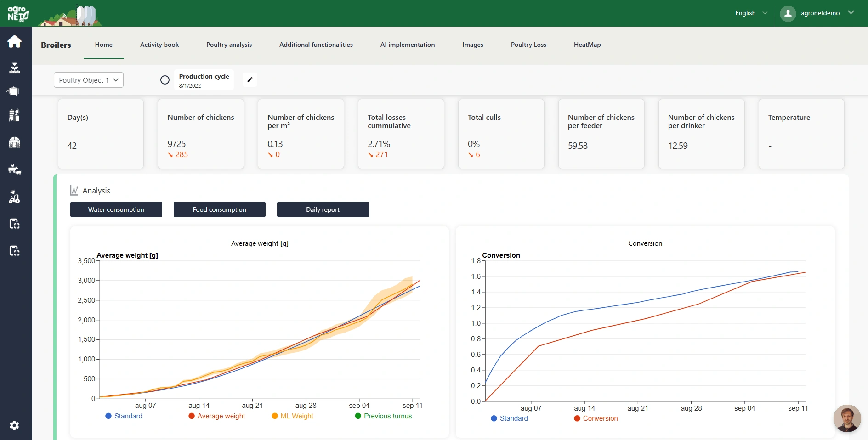This screenshot has width=868, height=440.
Task: Toggle Standard series in Conversion legend
Action: coord(509,418)
